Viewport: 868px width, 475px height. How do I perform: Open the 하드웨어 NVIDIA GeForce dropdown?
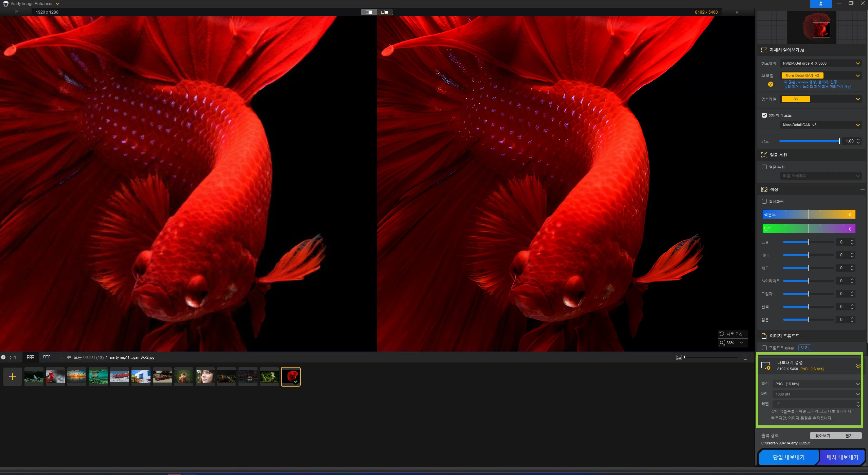[821, 63]
